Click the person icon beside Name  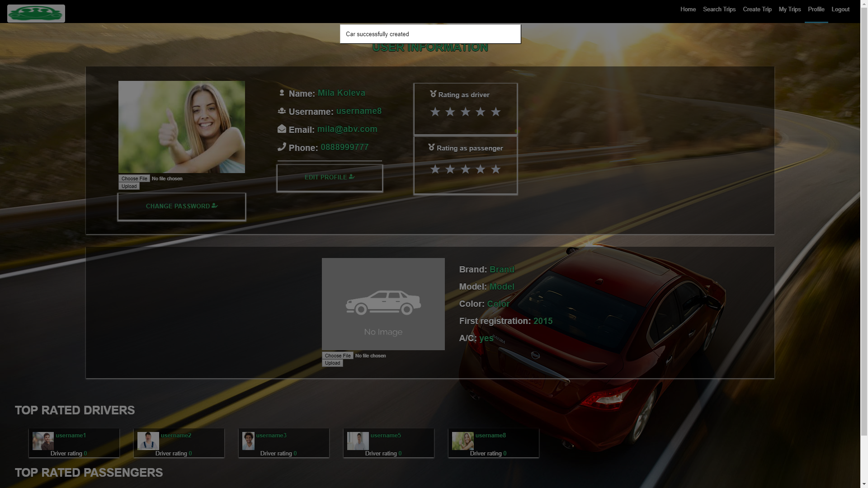282,93
